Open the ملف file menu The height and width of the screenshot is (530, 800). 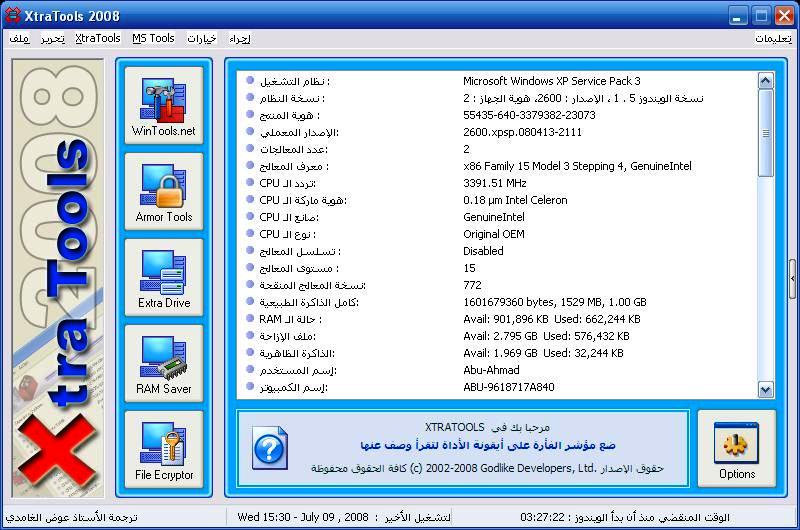point(18,39)
